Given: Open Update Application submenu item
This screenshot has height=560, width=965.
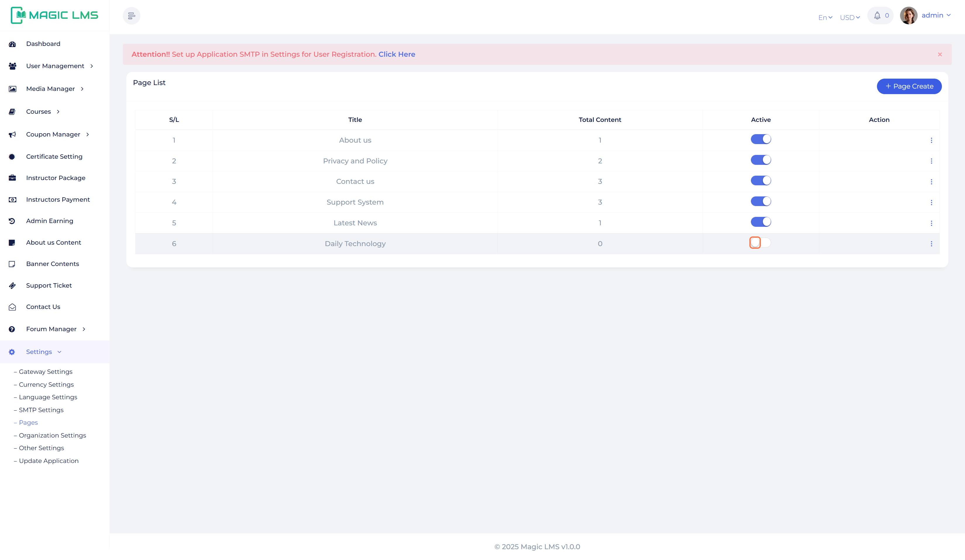Looking at the screenshot, I should pos(49,461).
